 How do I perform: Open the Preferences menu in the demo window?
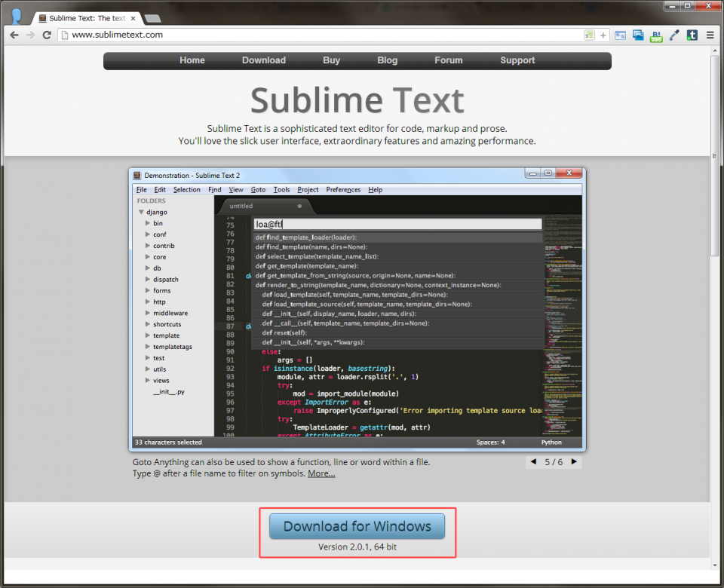pos(343,190)
